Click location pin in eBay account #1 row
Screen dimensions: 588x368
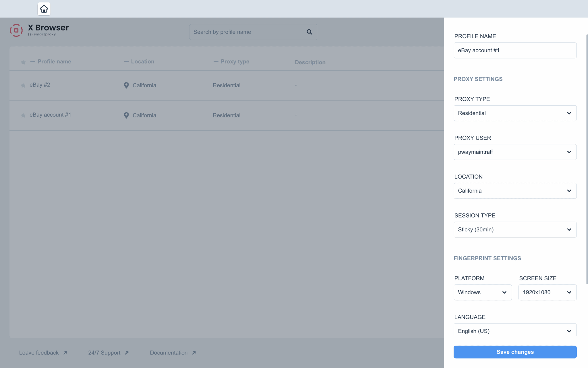[126, 115]
